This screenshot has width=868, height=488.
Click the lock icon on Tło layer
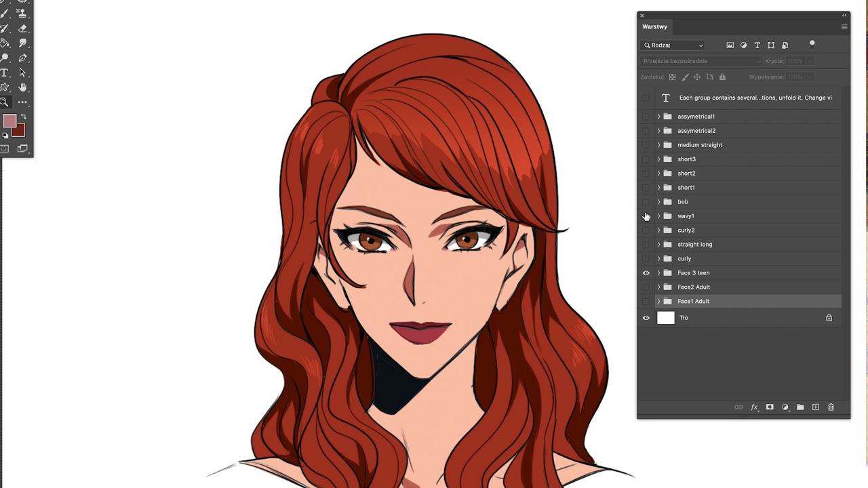pyautogui.click(x=829, y=318)
